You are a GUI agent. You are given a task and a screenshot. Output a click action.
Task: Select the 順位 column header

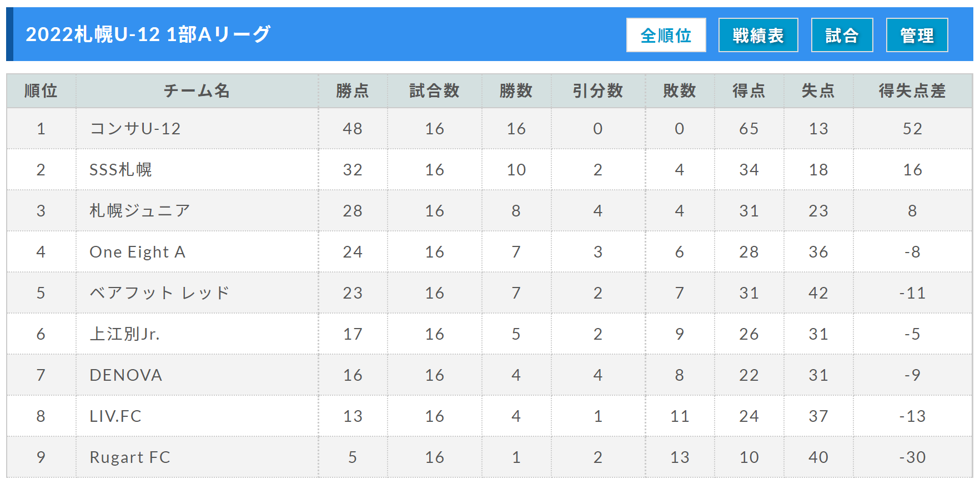click(41, 90)
